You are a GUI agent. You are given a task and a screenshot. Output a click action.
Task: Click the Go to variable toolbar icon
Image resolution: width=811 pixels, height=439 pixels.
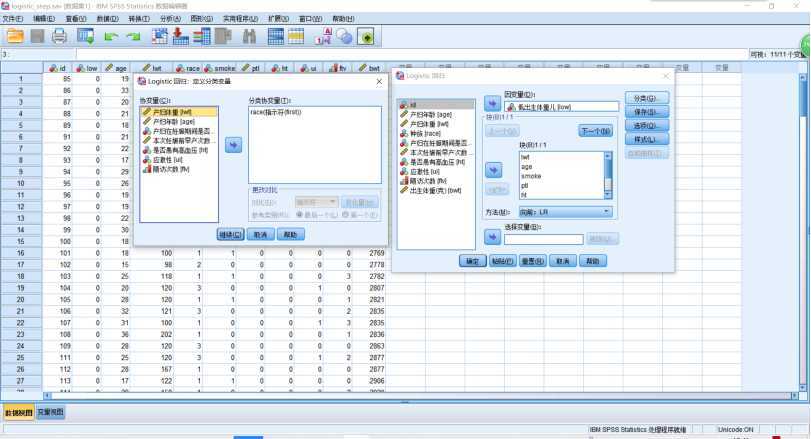(181, 36)
